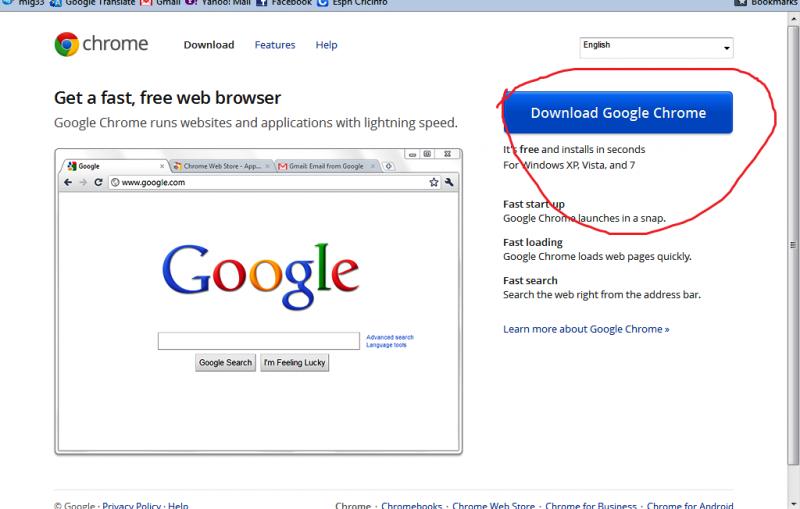Click the Google logo inside browser preview
This screenshot has width=800, height=509.
[x=260, y=276]
